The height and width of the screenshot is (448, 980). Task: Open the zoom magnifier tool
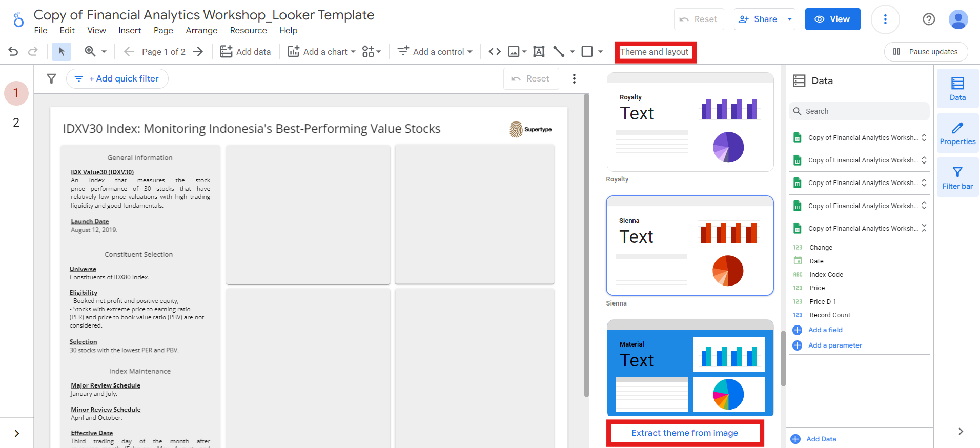90,52
